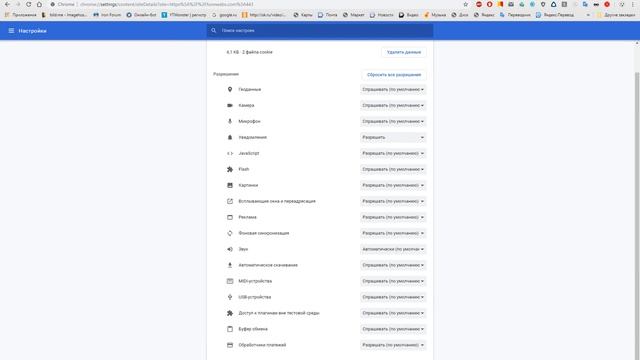This screenshot has height=360, width=640.
Task: Click the USB icon next to USB-устройства
Action: pos(230,297)
